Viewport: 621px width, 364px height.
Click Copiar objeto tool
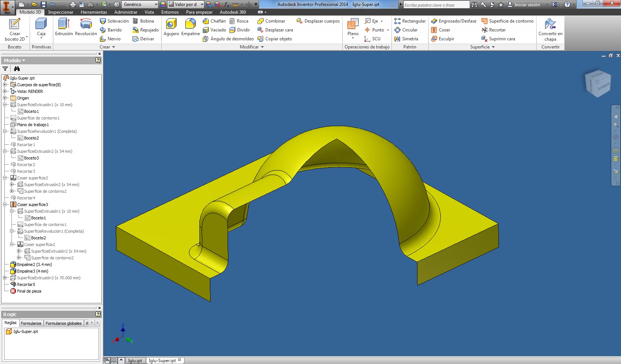(x=275, y=39)
